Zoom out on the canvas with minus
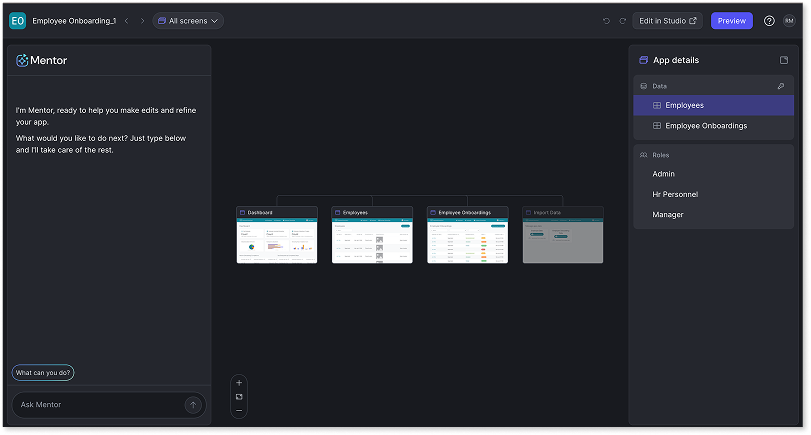 239,411
